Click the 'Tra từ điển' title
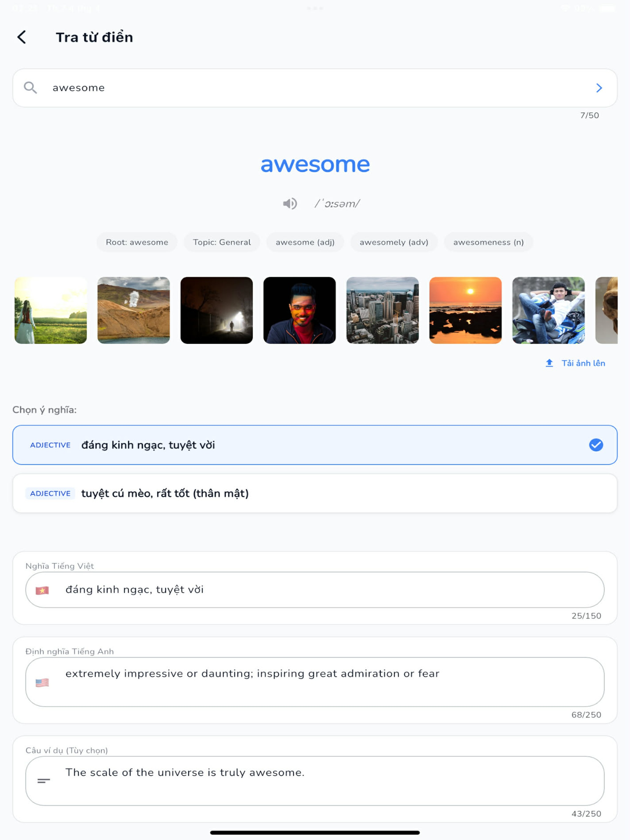The height and width of the screenshot is (840, 630). click(94, 37)
